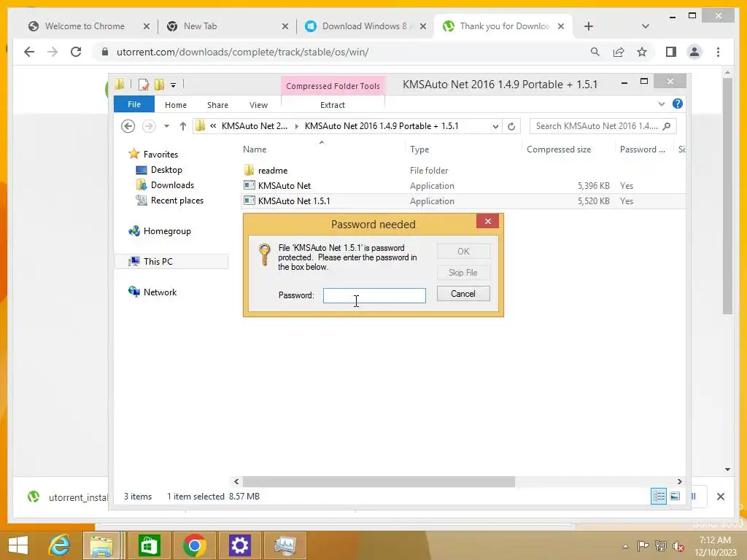Select KMSAuto Net 1.5.1 application file

[x=463, y=201]
